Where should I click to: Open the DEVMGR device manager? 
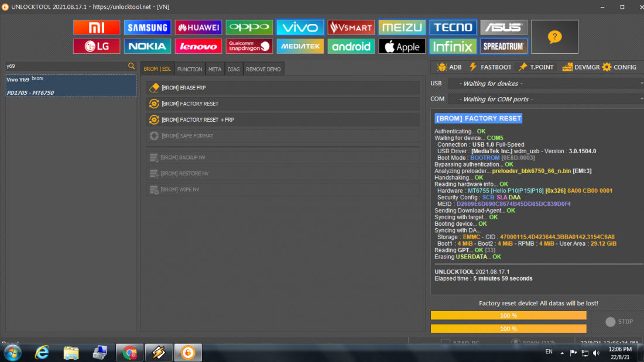pyautogui.click(x=581, y=67)
